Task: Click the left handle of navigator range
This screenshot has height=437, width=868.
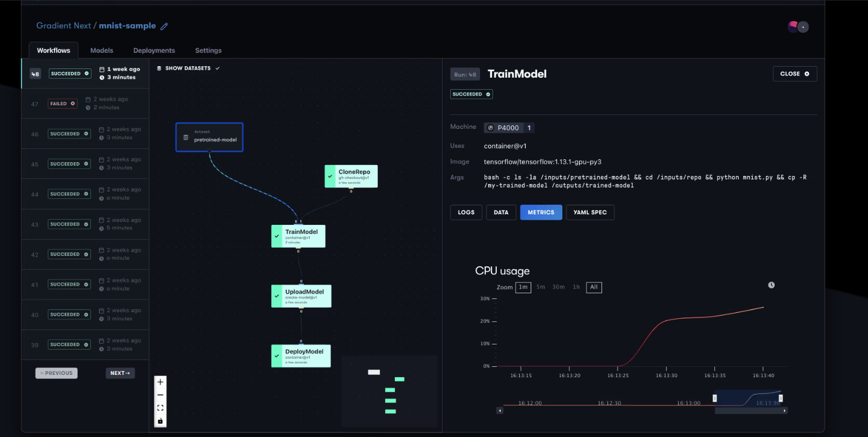Action: [x=715, y=398]
